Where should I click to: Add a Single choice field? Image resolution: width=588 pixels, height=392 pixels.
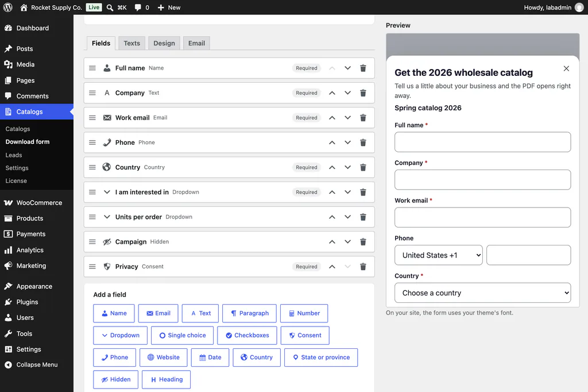[182, 335]
